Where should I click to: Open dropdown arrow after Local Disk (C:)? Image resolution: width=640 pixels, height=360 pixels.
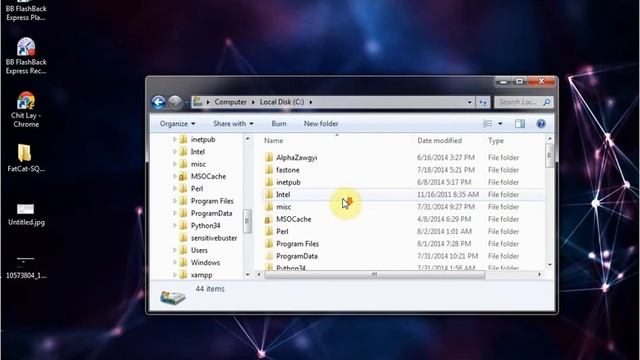click(311, 102)
